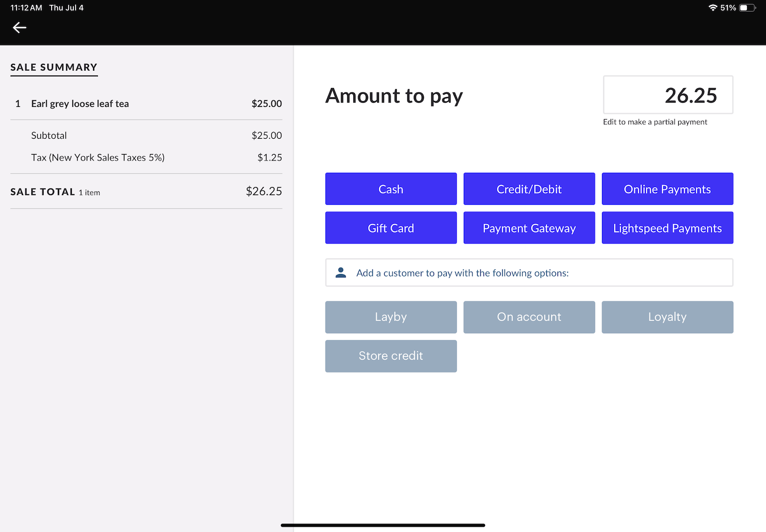Select the Layby payment option
This screenshot has height=532, width=766.
tap(391, 317)
